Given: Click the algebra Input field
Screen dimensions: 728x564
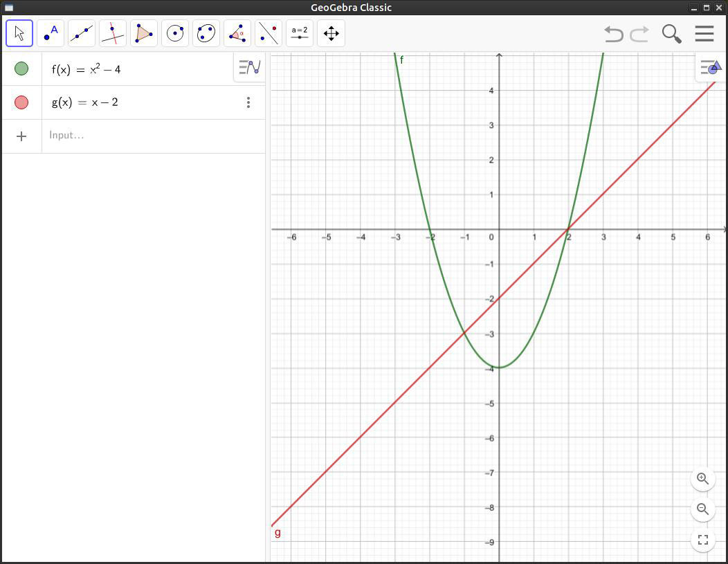Looking at the screenshot, I should (152, 136).
